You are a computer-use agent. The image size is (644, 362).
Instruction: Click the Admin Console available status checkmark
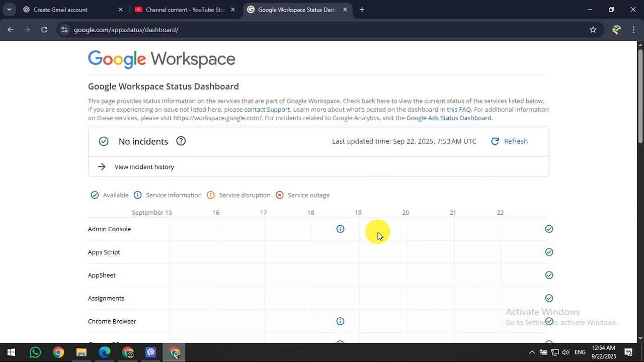coord(549,229)
